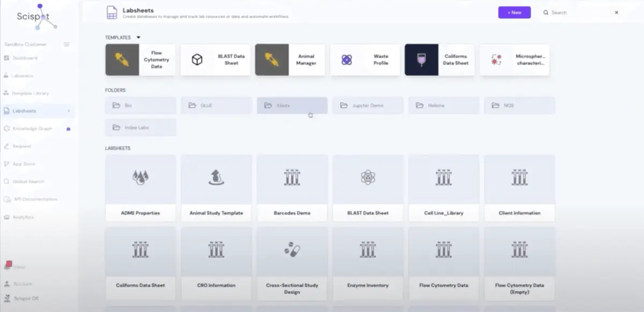This screenshot has width=644, height=312.
Task: Open the Flow Cytometry Data template
Action: tap(140, 60)
